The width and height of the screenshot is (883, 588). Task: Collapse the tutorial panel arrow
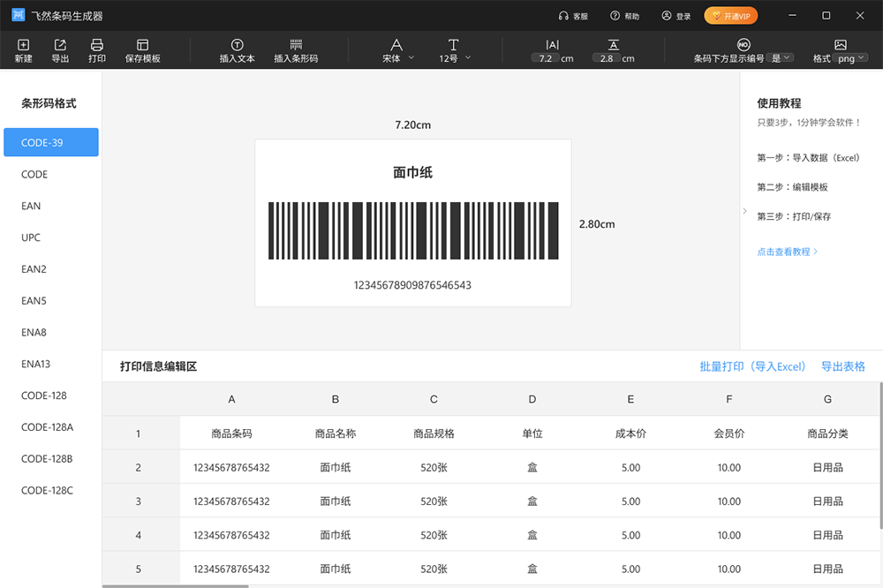[x=744, y=212]
